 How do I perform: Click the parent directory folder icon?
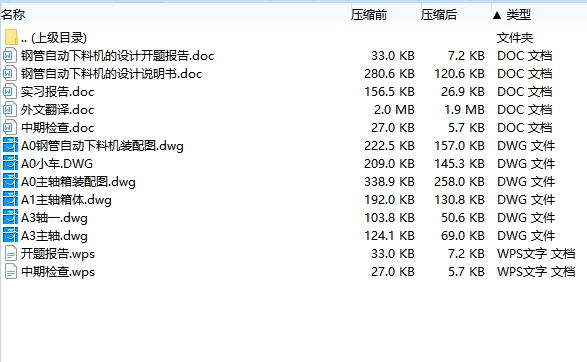11,37
